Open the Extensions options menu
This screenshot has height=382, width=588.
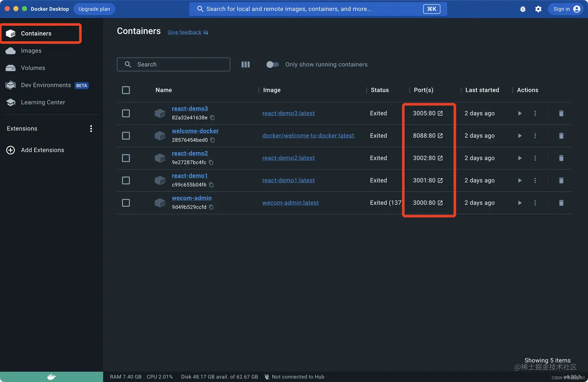pyautogui.click(x=91, y=129)
